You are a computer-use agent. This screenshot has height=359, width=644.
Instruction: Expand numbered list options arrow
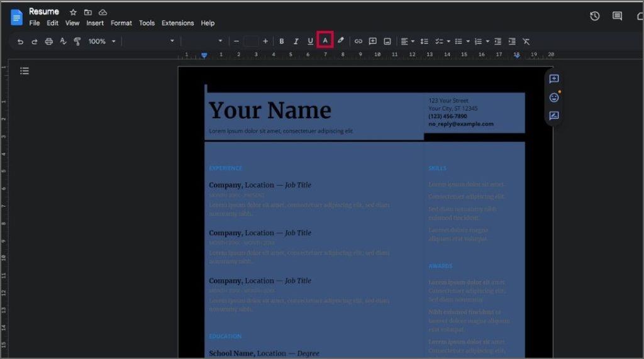pos(487,41)
